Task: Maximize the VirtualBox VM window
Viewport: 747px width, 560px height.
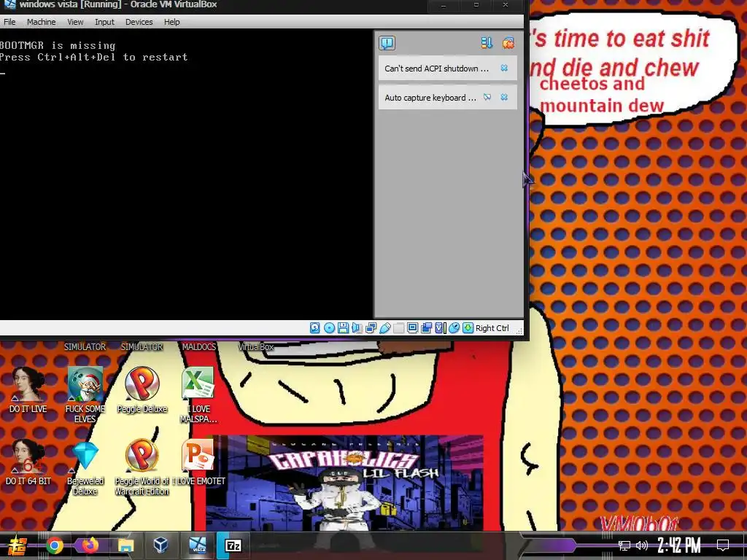Action: (x=476, y=5)
